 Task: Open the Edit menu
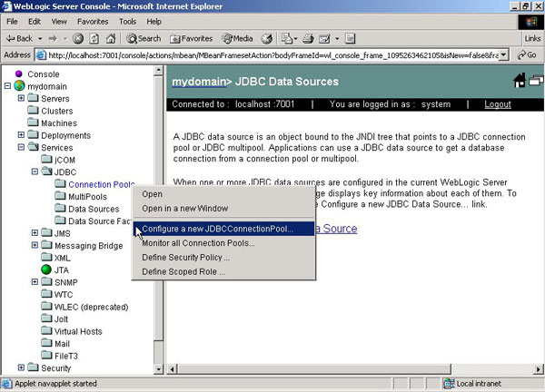(x=35, y=22)
